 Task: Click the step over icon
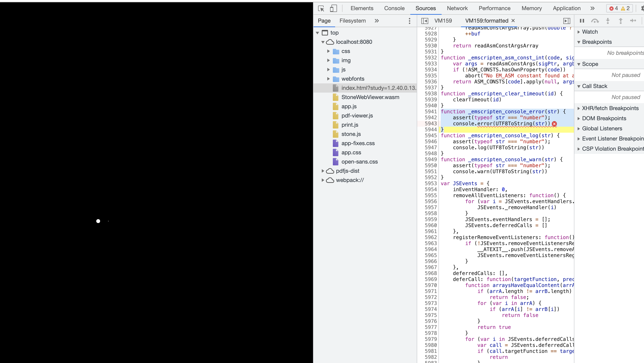point(595,21)
